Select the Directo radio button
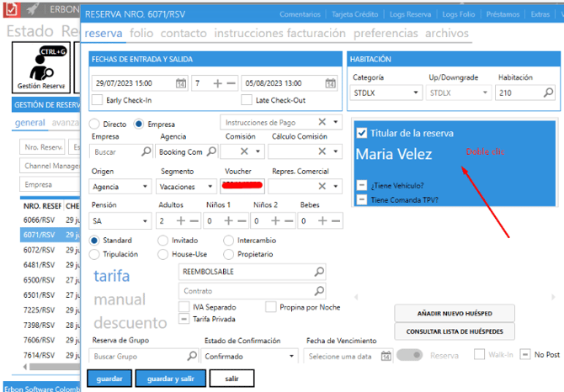This screenshot has width=564, height=392. click(x=94, y=124)
